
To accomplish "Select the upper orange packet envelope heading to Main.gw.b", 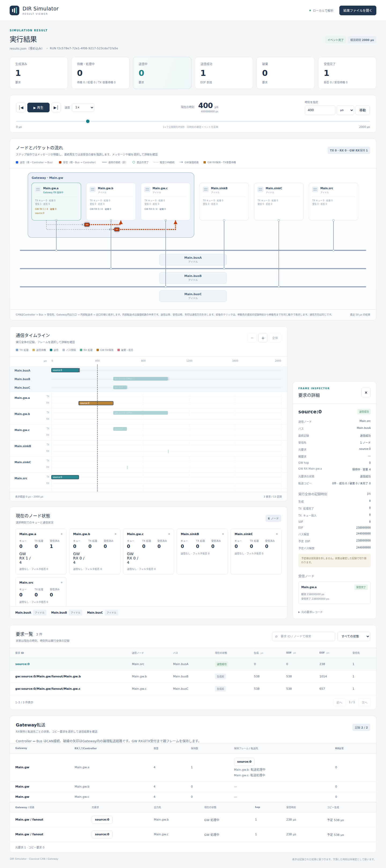I will [87, 224].
